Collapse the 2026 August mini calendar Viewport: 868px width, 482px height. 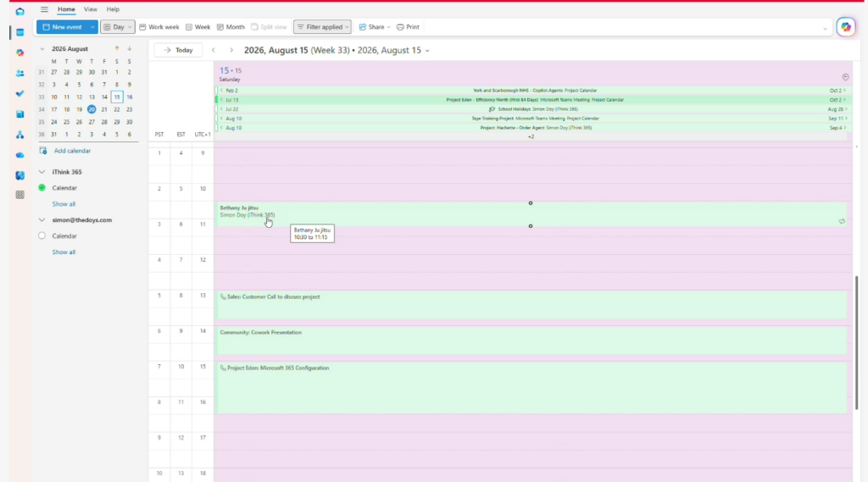tap(42, 48)
